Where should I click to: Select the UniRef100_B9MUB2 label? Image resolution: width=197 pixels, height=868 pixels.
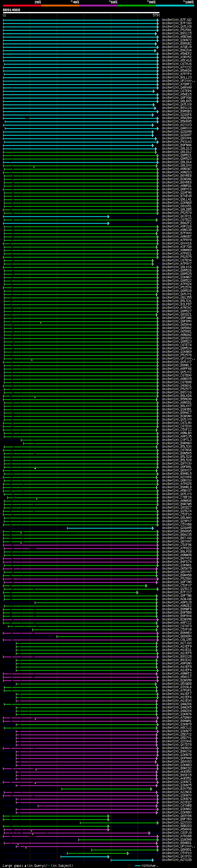[177, 43]
